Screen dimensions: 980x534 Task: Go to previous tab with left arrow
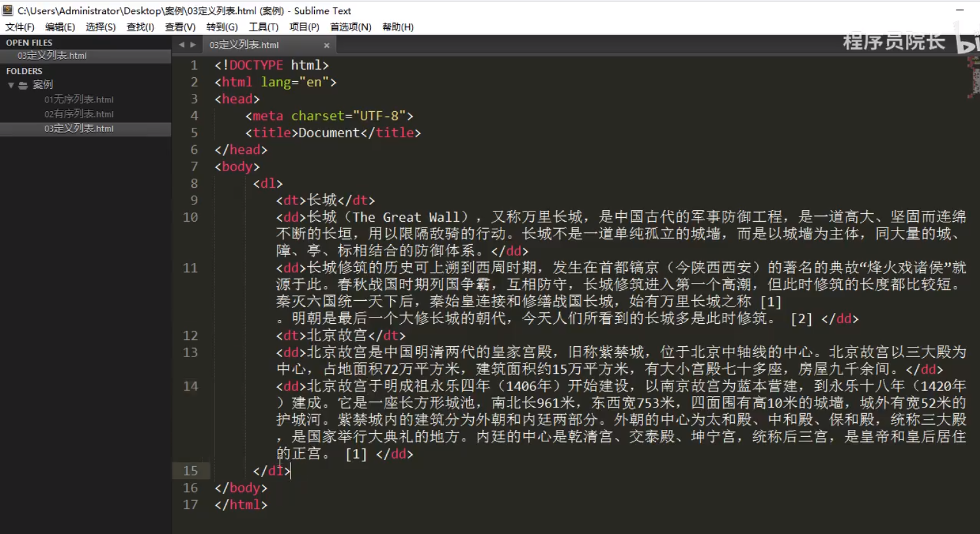(181, 45)
